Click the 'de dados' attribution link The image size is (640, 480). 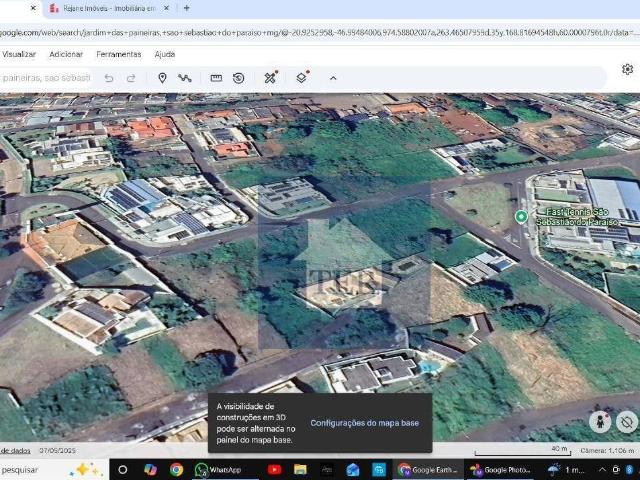pos(16,451)
